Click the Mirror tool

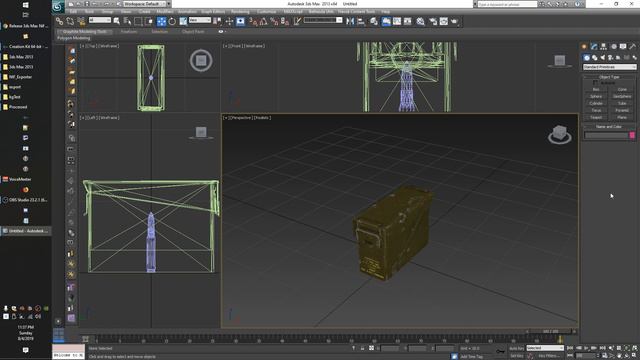(x=350, y=21)
